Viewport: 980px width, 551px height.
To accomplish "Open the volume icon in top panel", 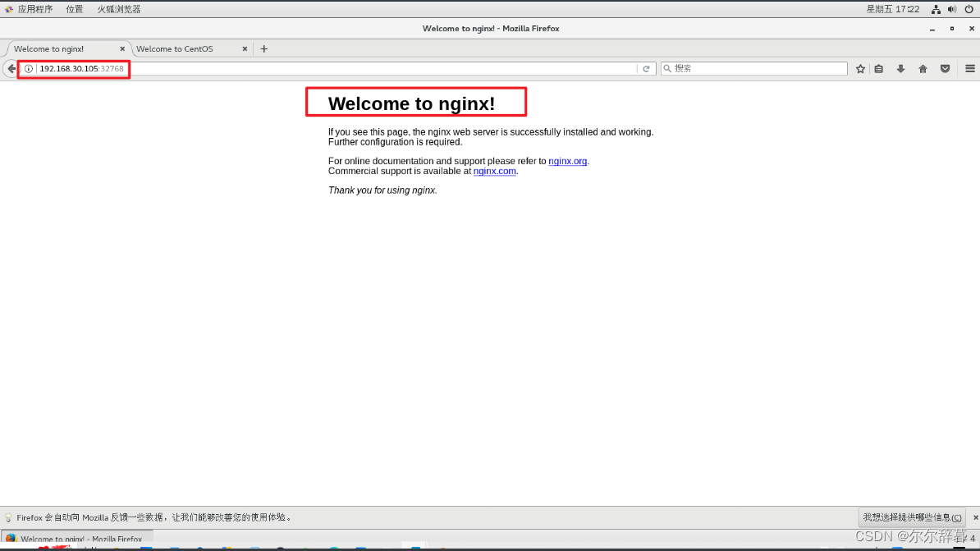I will tap(952, 9).
